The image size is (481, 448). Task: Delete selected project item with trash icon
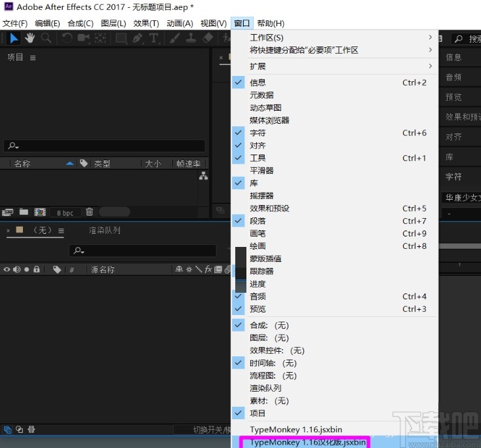[89, 212]
